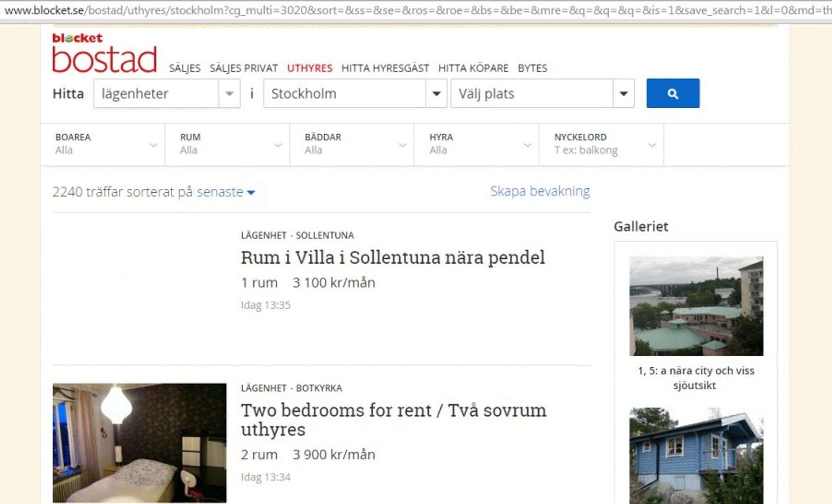Click the Botkyrka bedroom listing photo
This screenshot has height=504, width=832.
(x=140, y=443)
